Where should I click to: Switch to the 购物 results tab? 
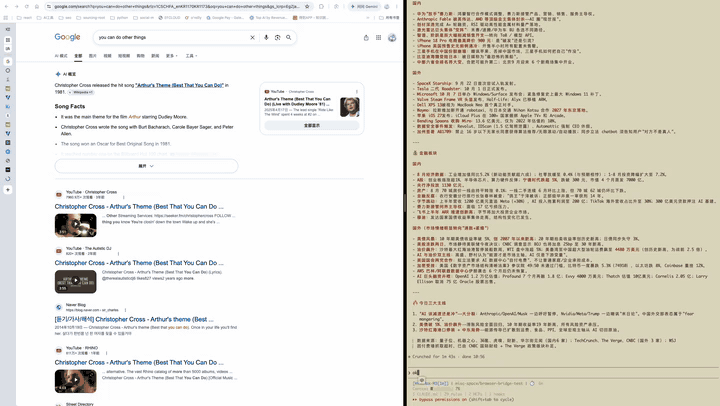point(141,56)
